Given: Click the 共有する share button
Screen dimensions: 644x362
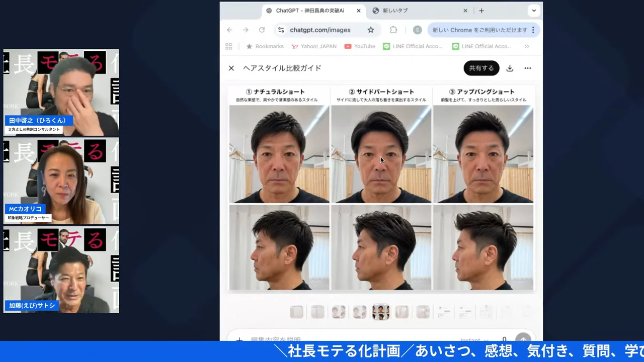Looking at the screenshot, I should pyautogui.click(x=481, y=68).
